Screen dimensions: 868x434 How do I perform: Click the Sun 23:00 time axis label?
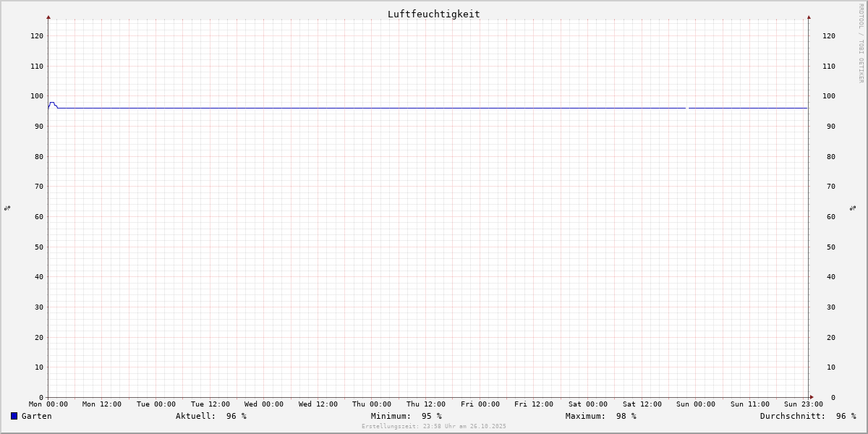click(x=803, y=404)
